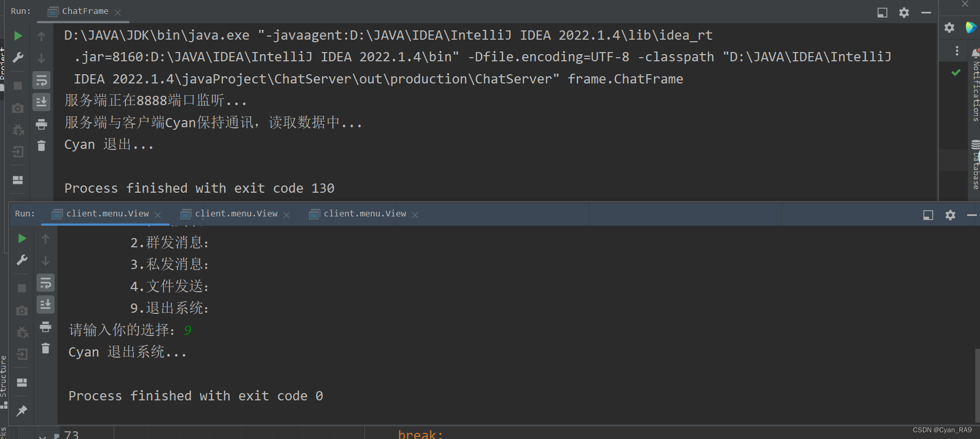This screenshot has height=439, width=980.
Task: Click the 'Cyan 退出系统...' console line
Action: click(x=128, y=352)
